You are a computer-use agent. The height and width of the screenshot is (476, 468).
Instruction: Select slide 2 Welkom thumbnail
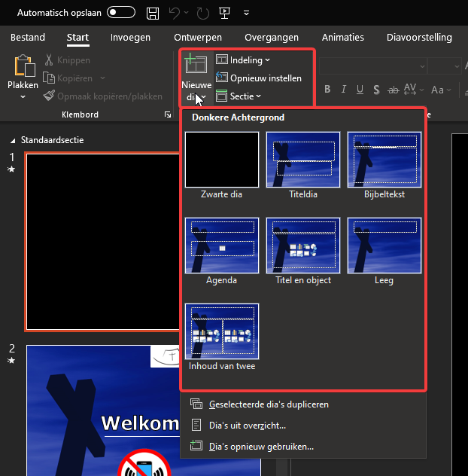click(x=103, y=410)
